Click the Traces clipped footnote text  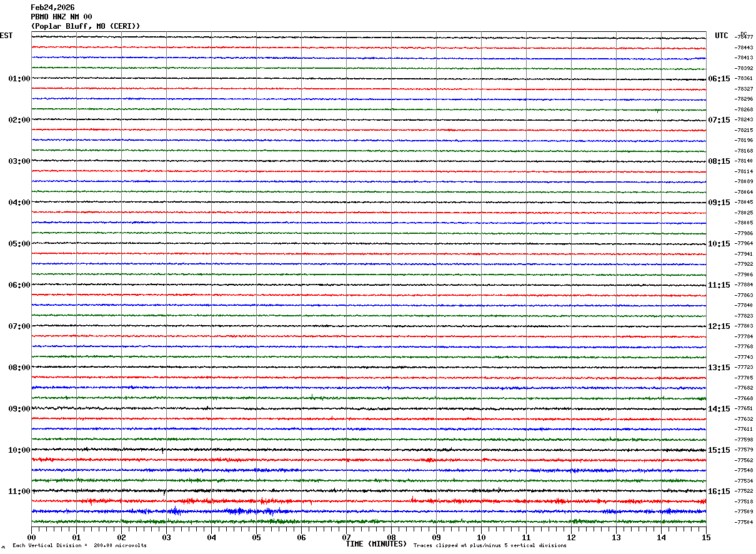pyautogui.click(x=490, y=546)
